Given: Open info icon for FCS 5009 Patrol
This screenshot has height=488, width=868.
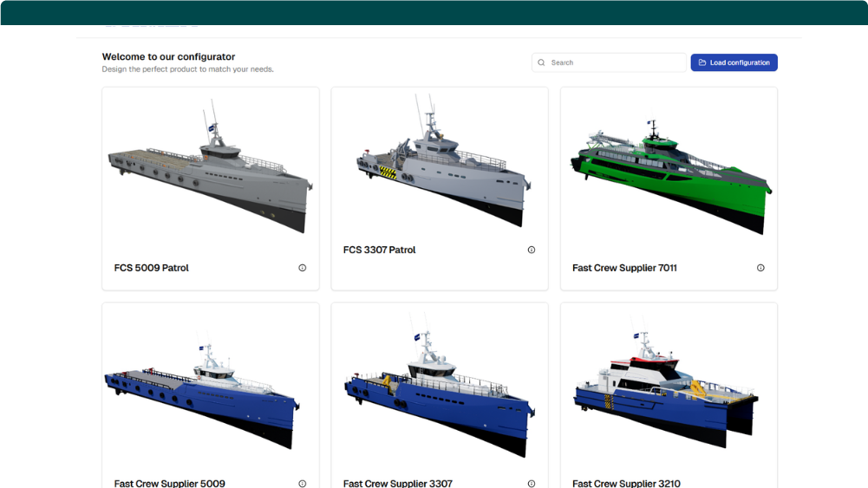Looking at the screenshot, I should coord(303,268).
